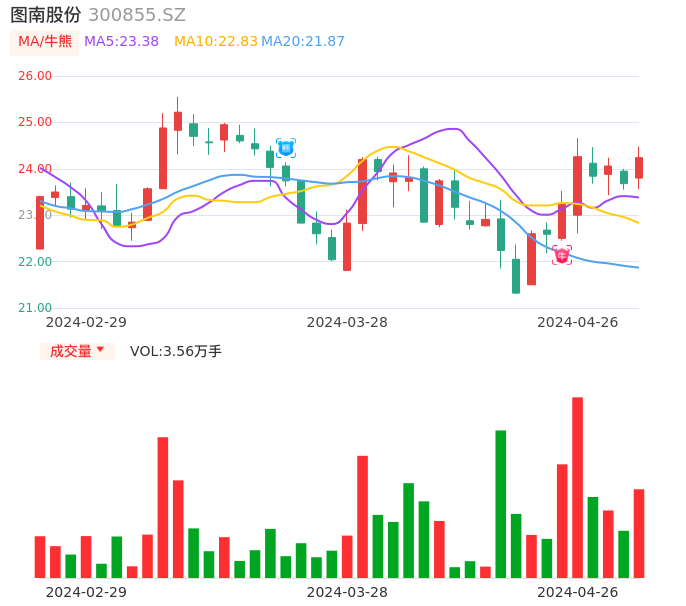Click the 21.00 price axis label
This screenshot has height=606, width=686.
tap(35, 308)
